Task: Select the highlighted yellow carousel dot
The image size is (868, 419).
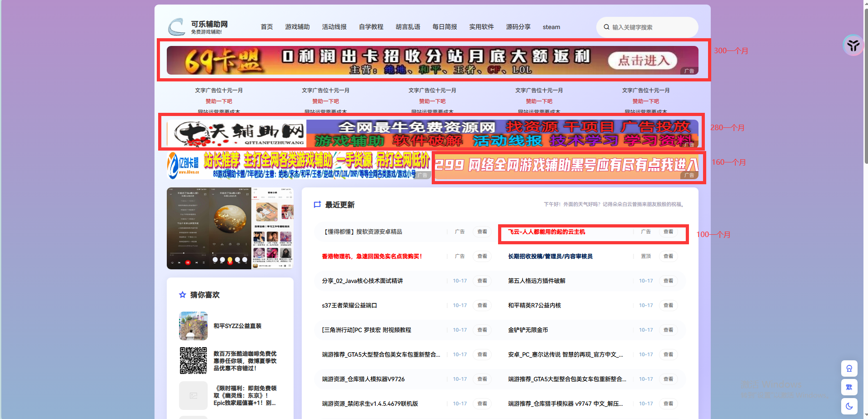Action: click(230, 260)
